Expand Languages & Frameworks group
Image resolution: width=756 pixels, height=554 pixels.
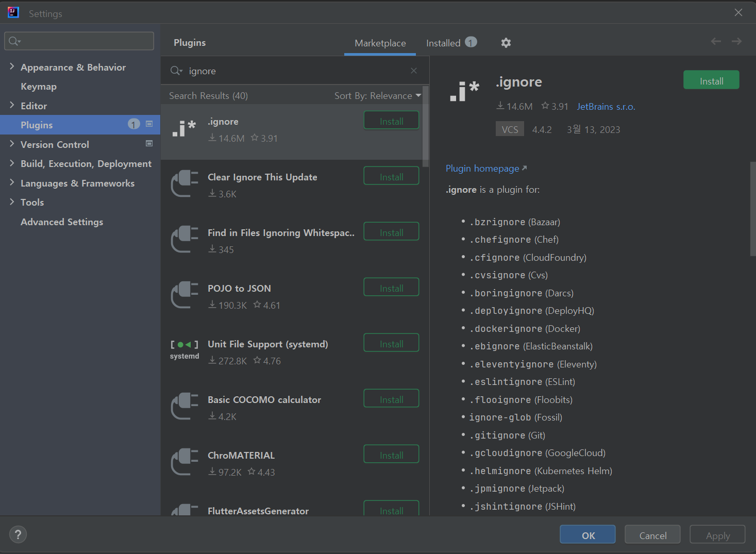click(12, 182)
